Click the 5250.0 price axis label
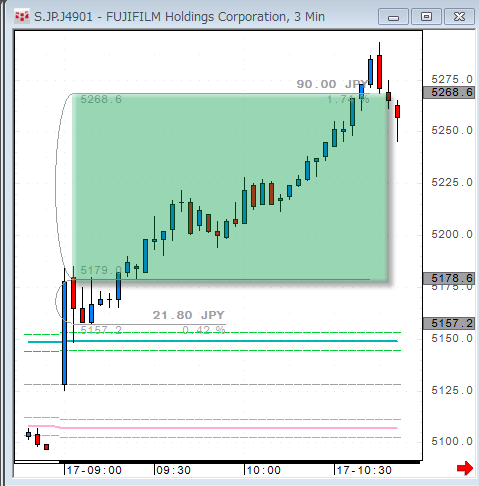479x486 pixels. pyautogui.click(x=452, y=130)
